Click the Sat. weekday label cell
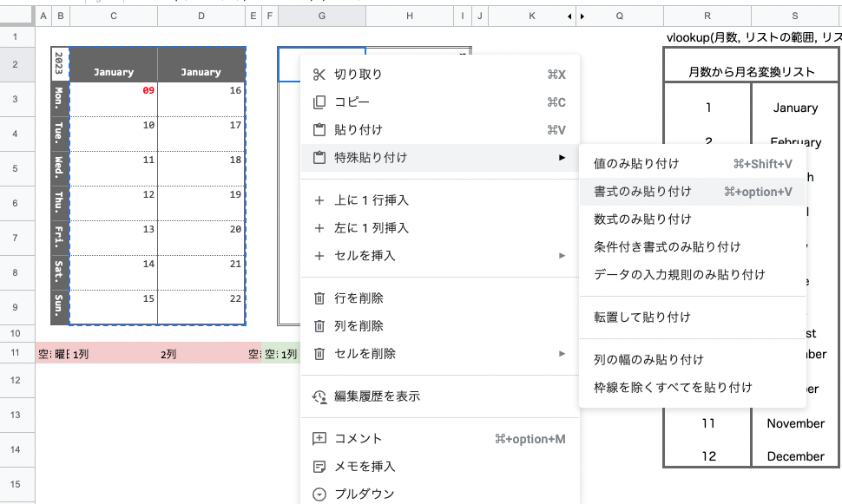This screenshot has height=504, width=842. click(60, 272)
